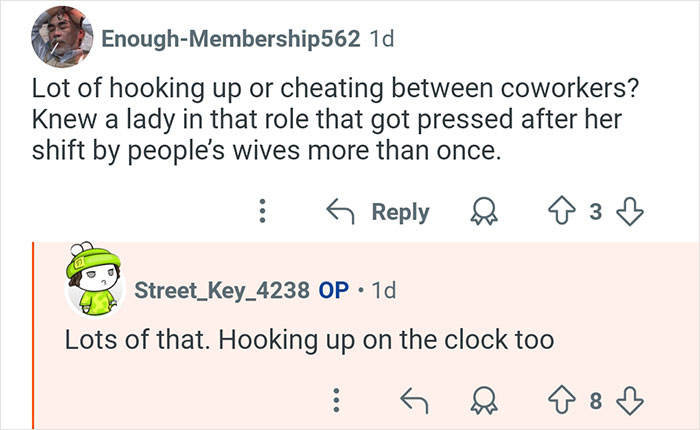The height and width of the screenshot is (430, 700).
Task: Click the orange thread line beside OP reply
Action: point(34,335)
